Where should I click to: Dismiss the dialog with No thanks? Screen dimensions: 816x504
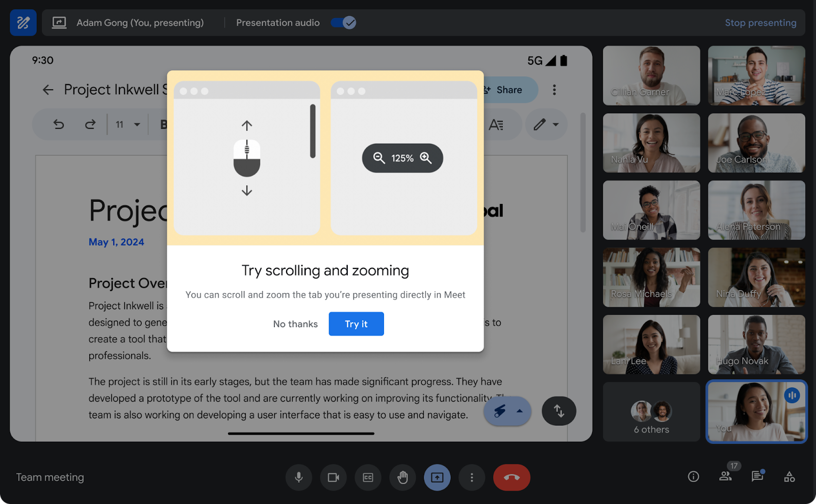click(x=295, y=324)
